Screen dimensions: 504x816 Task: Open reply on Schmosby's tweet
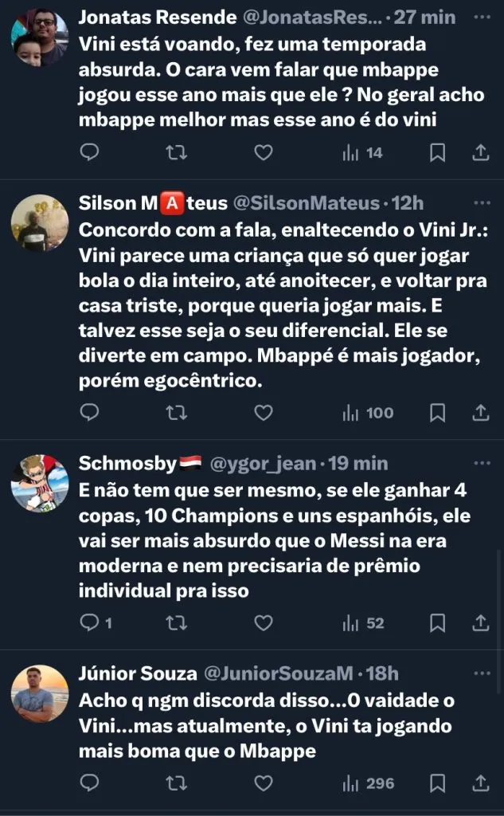point(90,623)
